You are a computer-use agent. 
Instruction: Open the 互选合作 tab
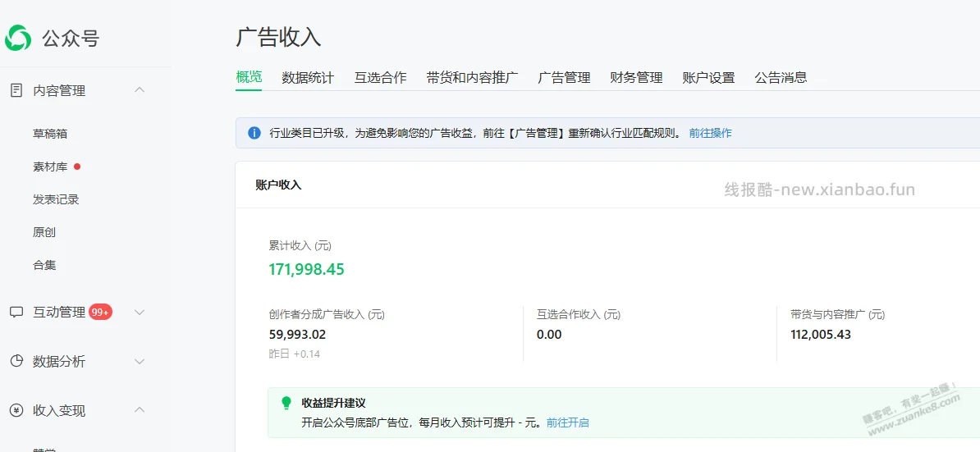pyautogui.click(x=380, y=77)
